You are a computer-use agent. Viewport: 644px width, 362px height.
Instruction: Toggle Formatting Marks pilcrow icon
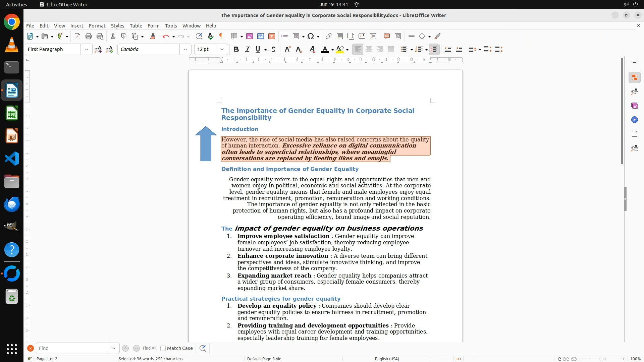pos(221,36)
